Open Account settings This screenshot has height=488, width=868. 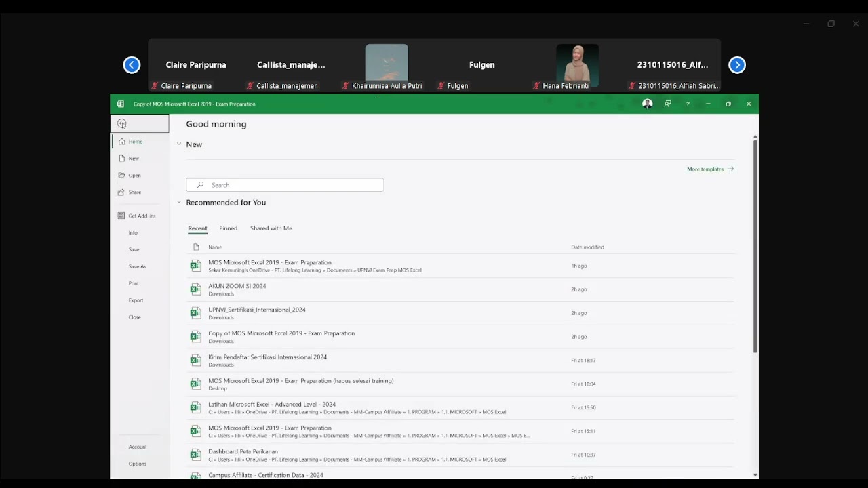point(138,447)
